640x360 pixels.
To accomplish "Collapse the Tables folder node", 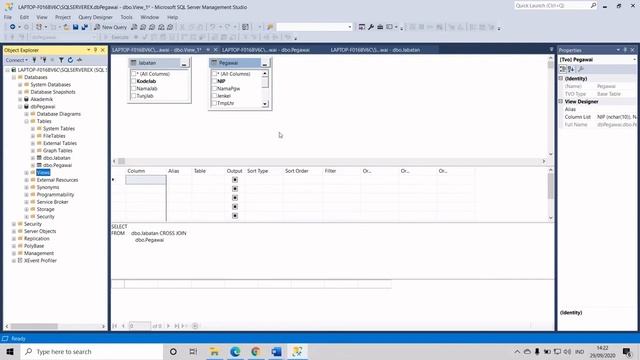I will click(27, 121).
